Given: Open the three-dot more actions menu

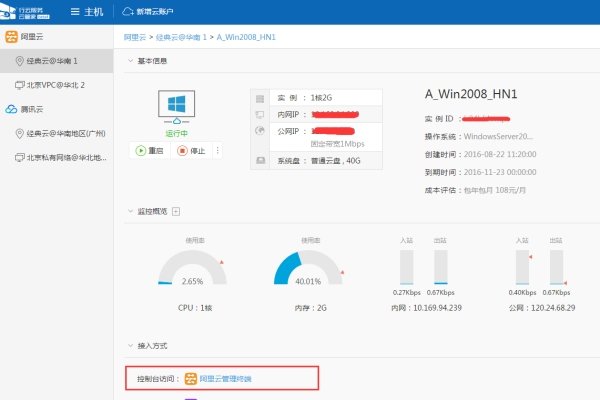Looking at the screenshot, I should click(217, 151).
